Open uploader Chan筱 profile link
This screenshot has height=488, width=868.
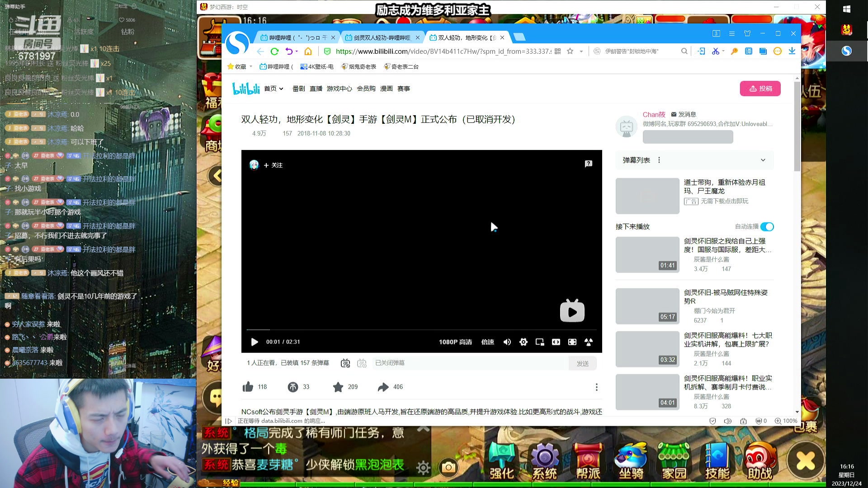tap(654, 114)
